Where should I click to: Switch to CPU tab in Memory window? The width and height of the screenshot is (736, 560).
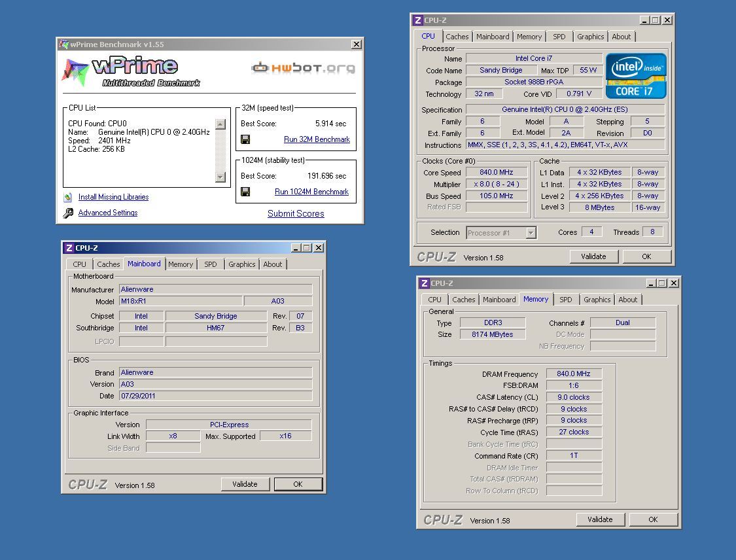click(x=434, y=300)
